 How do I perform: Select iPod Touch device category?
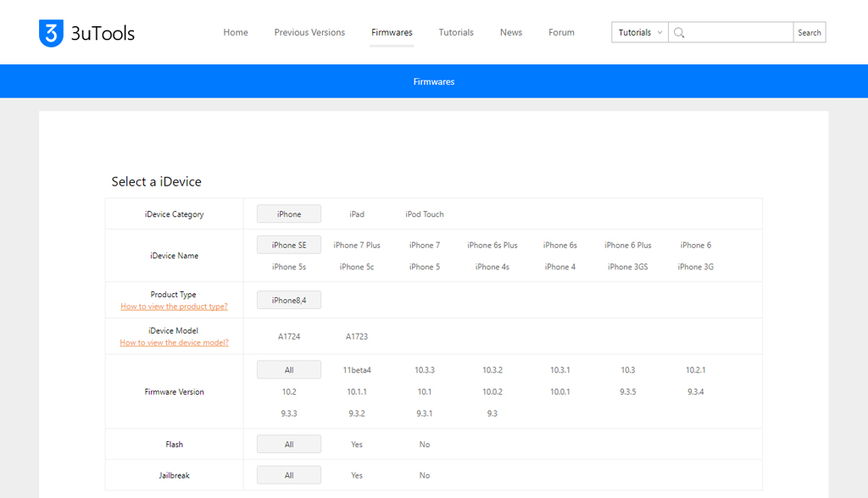(425, 214)
